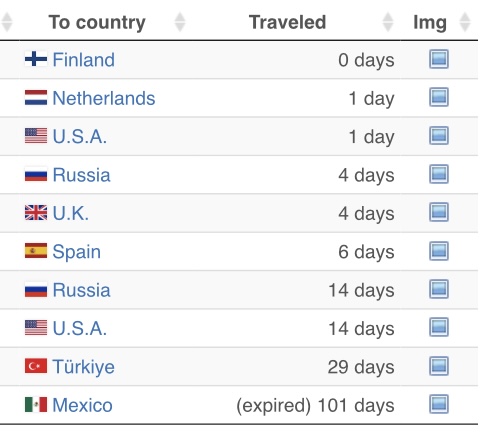Sort by Traveled column arrows
484x433 pixels.
tap(388, 22)
